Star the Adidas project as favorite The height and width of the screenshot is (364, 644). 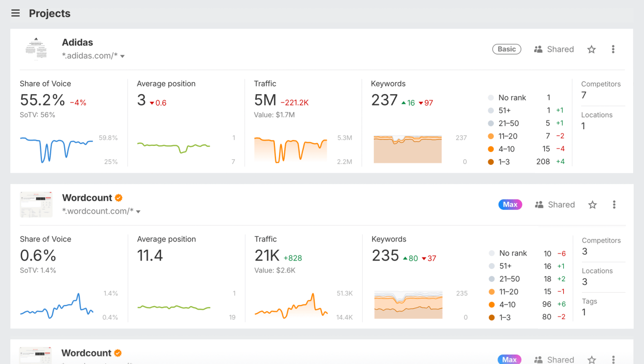pyautogui.click(x=591, y=50)
